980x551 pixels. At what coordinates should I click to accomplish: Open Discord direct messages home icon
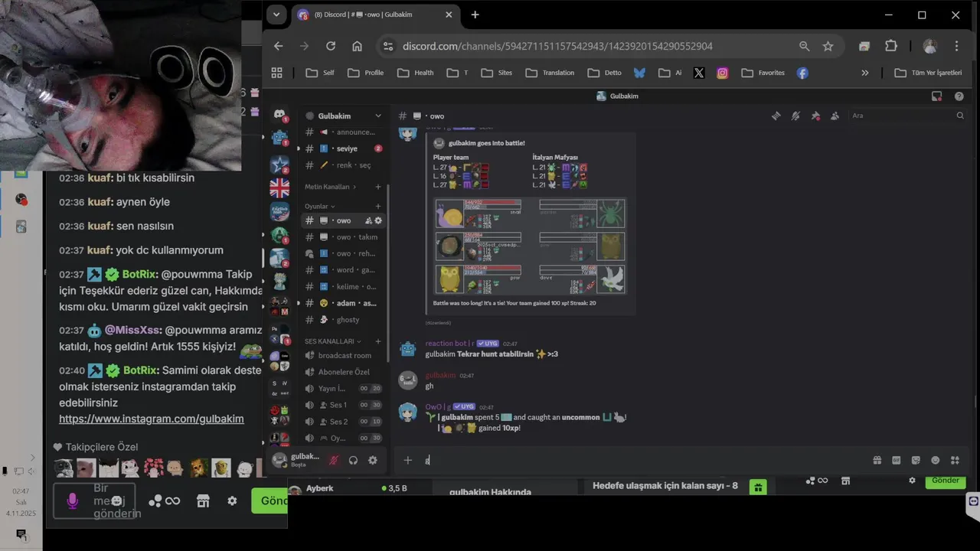tap(280, 115)
